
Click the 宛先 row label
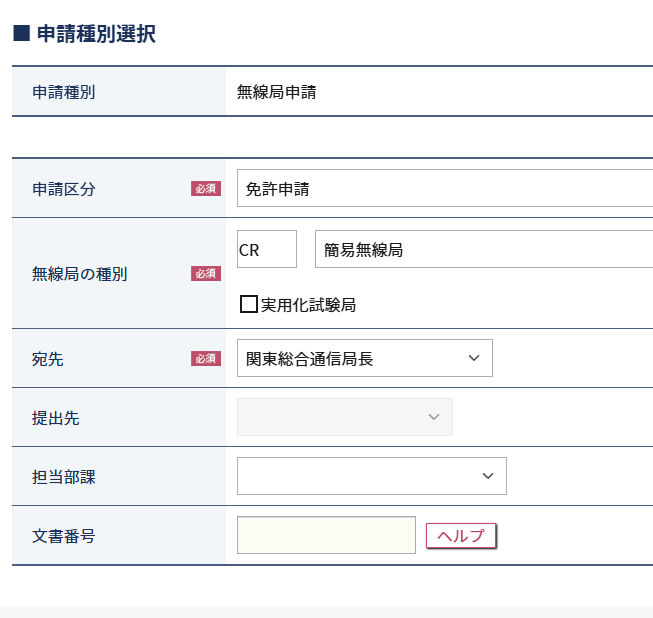click(48, 359)
